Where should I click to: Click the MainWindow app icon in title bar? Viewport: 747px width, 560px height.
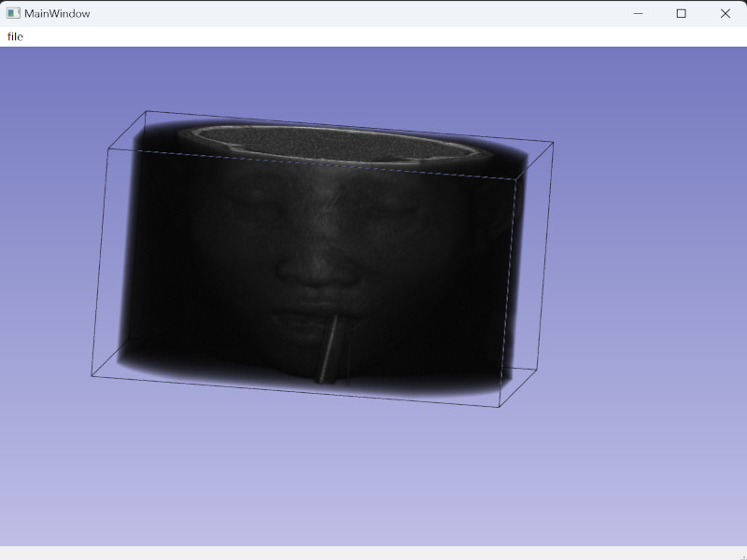[x=13, y=13]
